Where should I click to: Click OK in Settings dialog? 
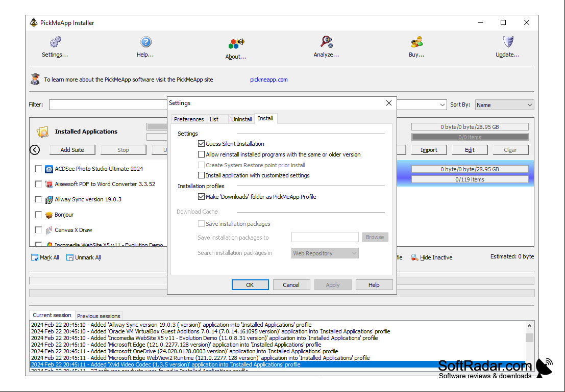coord(250,285)
